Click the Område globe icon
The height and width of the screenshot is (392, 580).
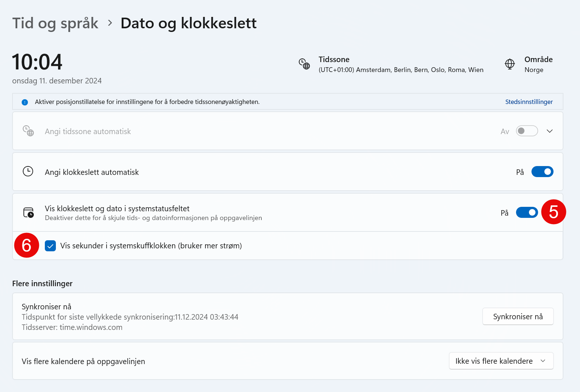510,64
